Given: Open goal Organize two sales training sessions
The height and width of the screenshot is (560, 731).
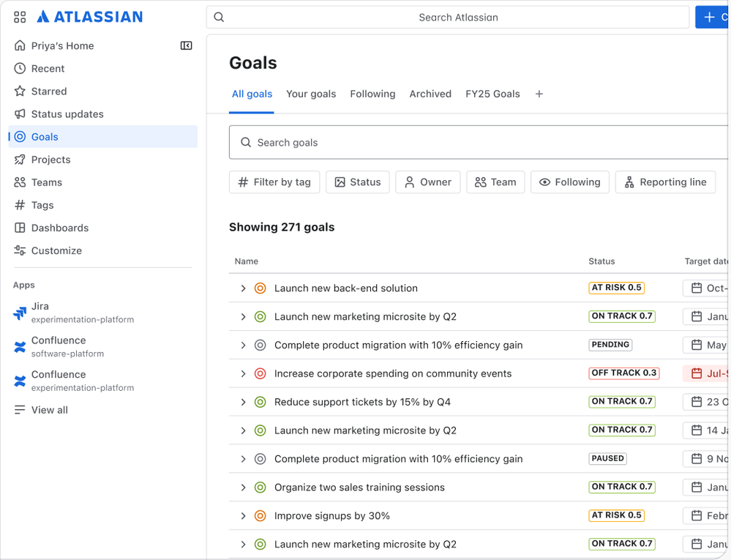Looking at the screenshot, I should tap(359, 488).
